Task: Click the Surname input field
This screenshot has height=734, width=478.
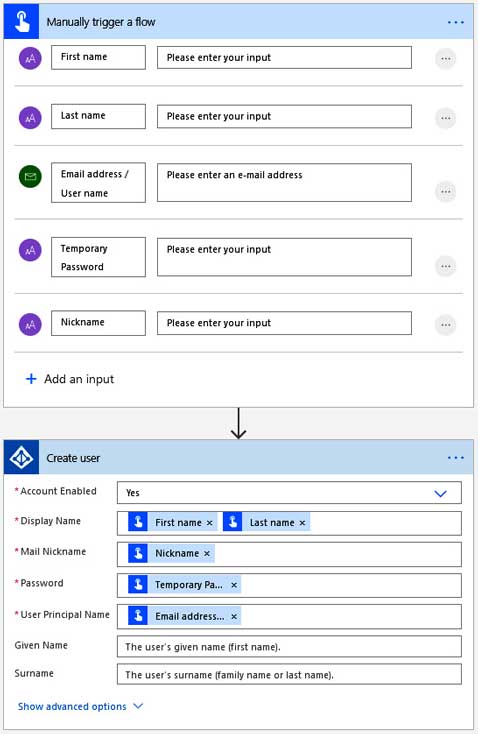Action: click(x=289, y=675)
